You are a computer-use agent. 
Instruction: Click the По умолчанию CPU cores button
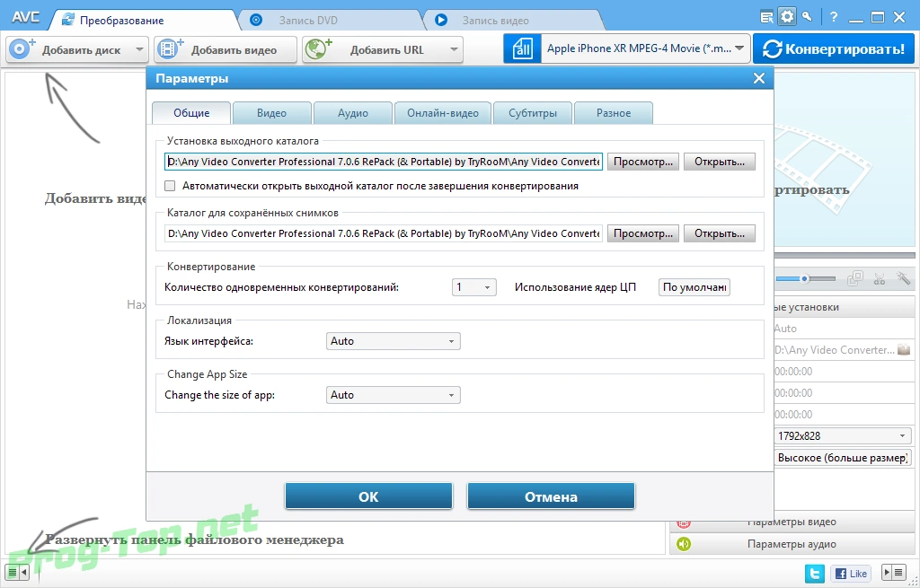pos(694,287)
